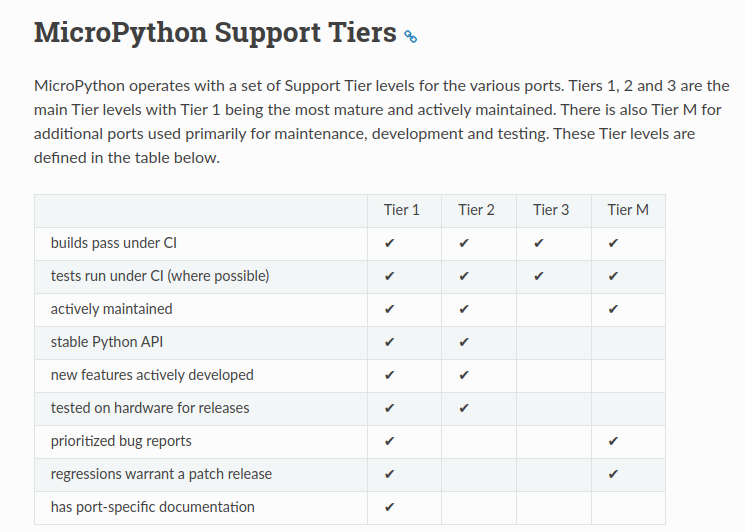Click Tier M checkmark for actively maintained

click(x=613, y=309)
